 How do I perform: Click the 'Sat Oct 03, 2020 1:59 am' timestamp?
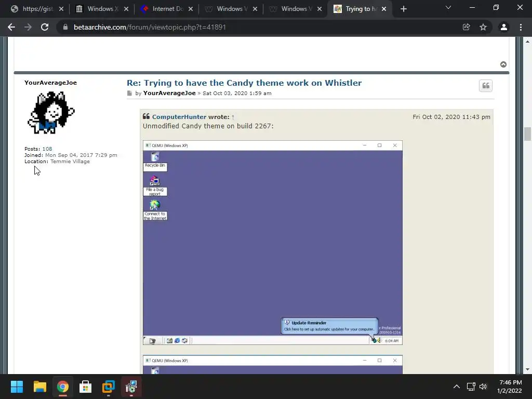(237, 94)
